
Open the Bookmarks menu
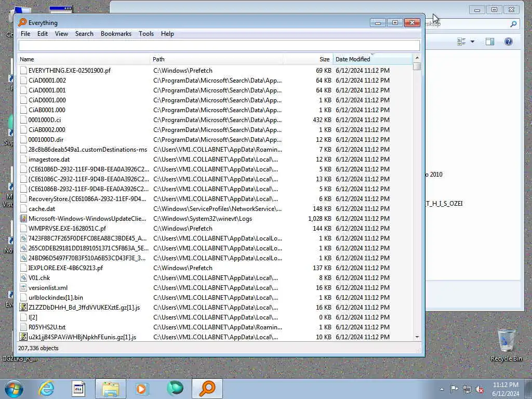pos(116,34)
